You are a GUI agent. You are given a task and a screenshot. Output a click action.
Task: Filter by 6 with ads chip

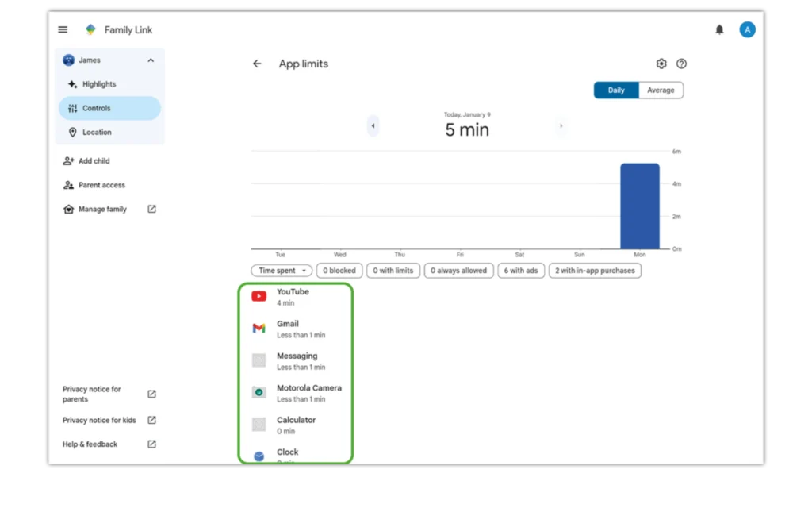(521, 271)
